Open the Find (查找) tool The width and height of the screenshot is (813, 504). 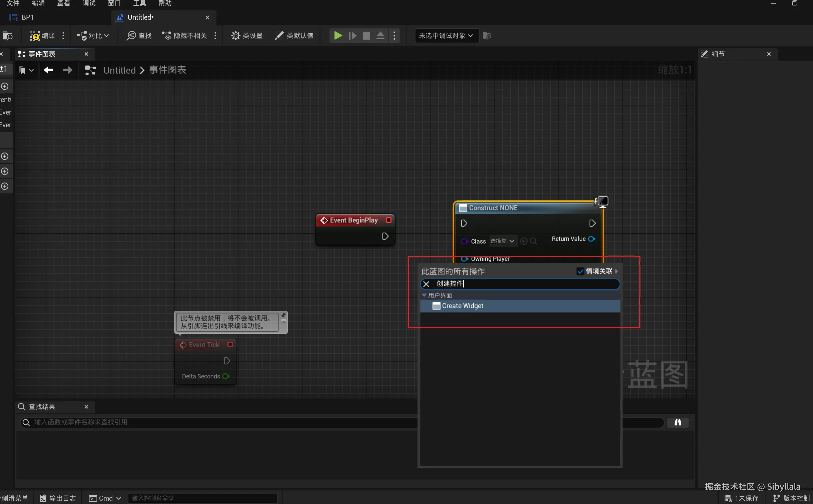139,36
